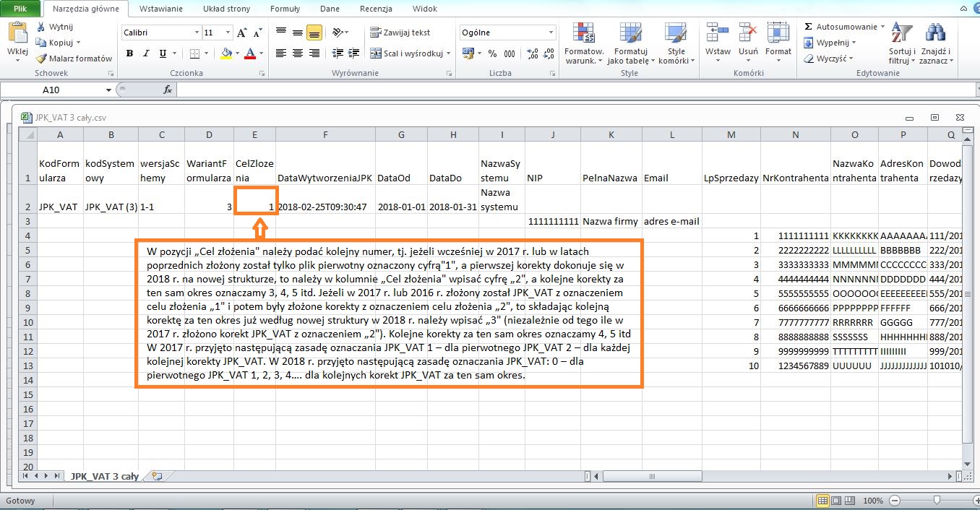Image resolution: width=980 pixels, height=510 pixels.
Task: Open the fill color dropdown arrow
Action: click(237, 54)
